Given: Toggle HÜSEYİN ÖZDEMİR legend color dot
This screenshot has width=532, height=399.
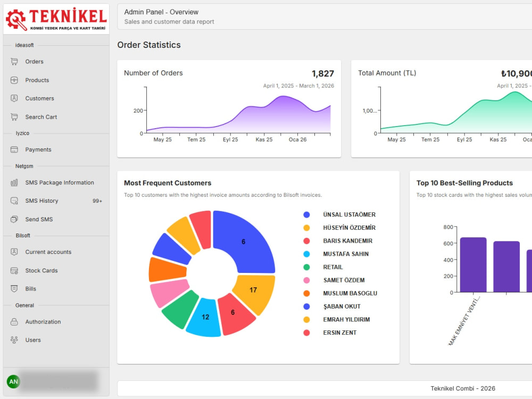Looking at the screenshot, I should tap(306, 228).
